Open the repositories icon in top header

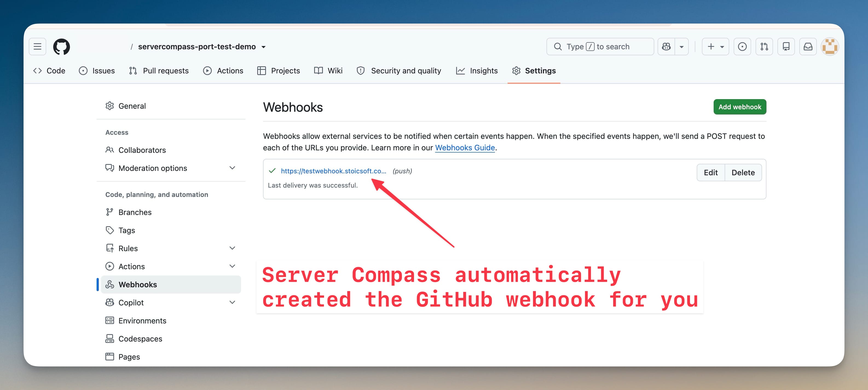786,47
